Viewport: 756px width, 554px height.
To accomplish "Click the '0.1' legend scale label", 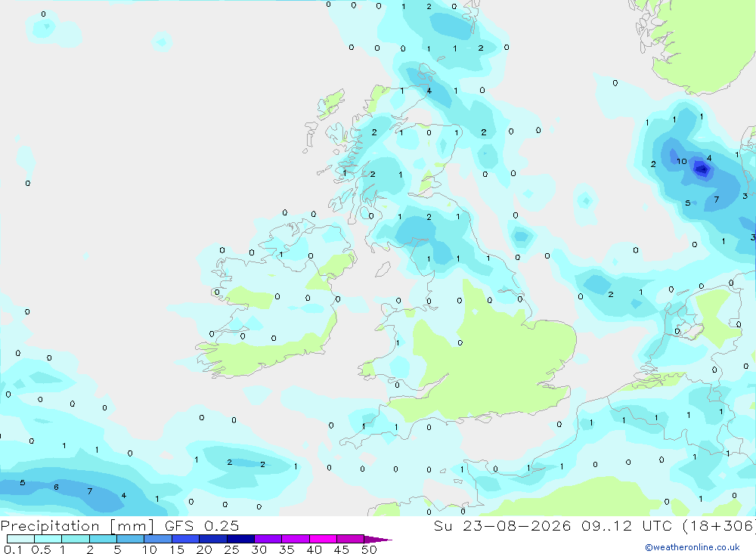I will [13, 549].
